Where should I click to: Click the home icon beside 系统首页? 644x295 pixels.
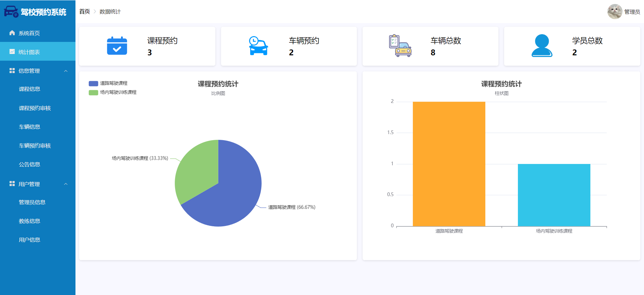pyautogui.click(x=12, y=33)
